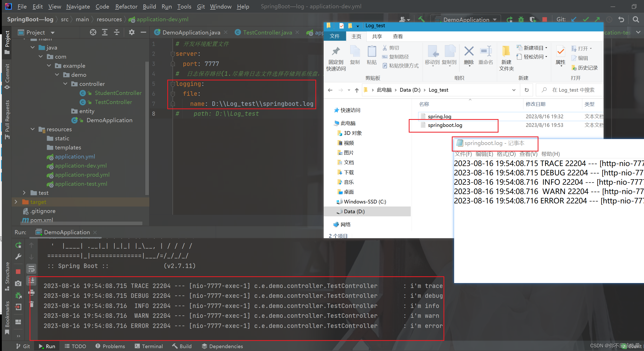
Task: Open the Problems tool window button
Action: 110,346
